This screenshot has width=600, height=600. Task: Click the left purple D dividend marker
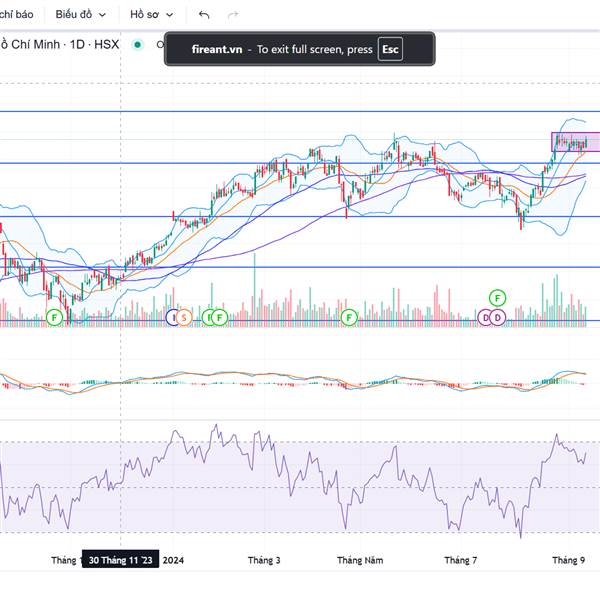485,318
